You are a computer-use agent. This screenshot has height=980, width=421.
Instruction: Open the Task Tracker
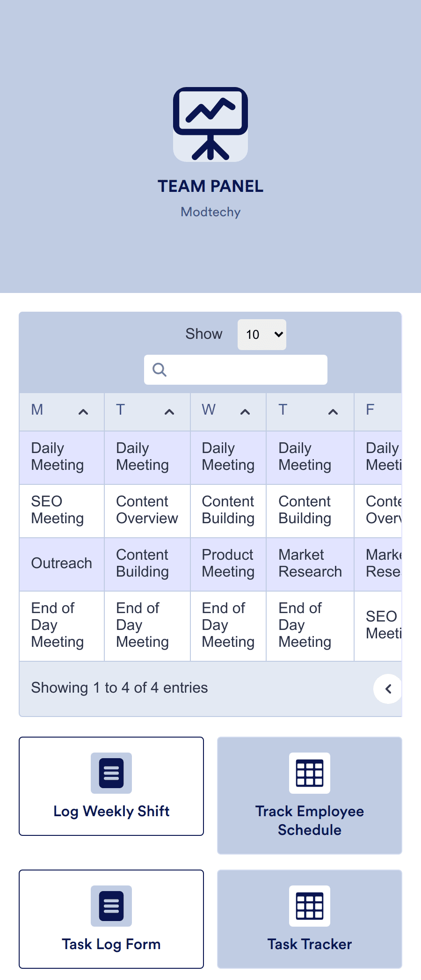[309, 919]
